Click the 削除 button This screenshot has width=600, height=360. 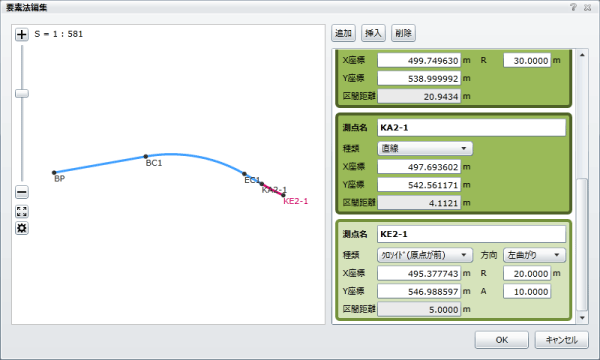403,33
